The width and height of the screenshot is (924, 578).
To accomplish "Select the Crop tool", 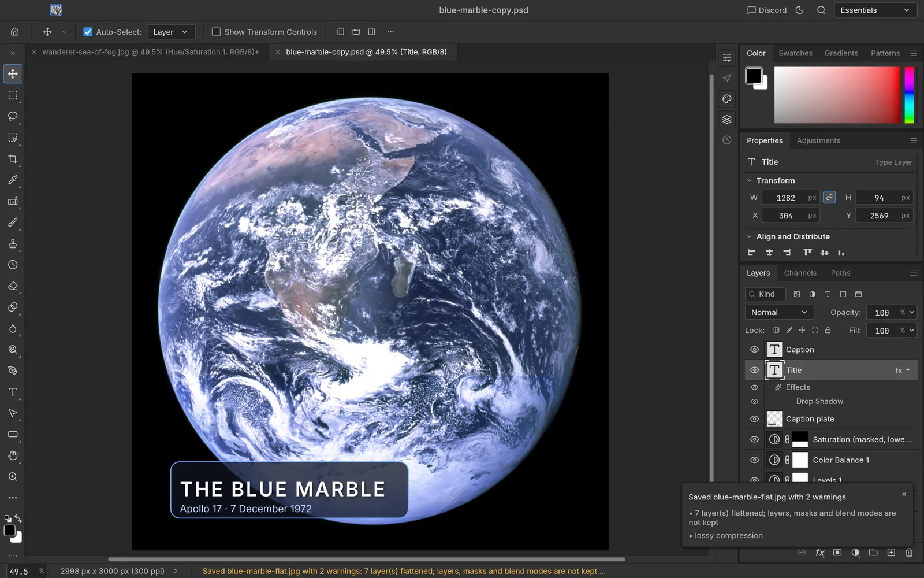I will (x=13, y=159).
